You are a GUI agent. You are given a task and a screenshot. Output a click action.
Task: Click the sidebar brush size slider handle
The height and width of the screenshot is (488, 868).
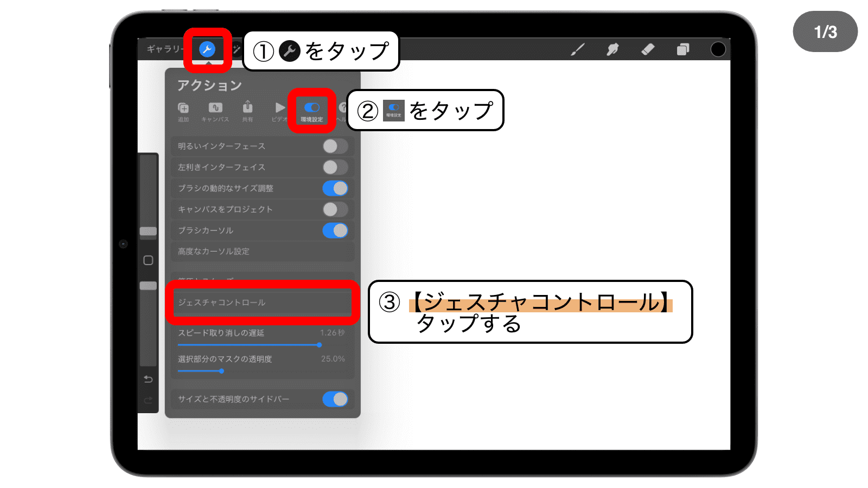tap(148, 232)
